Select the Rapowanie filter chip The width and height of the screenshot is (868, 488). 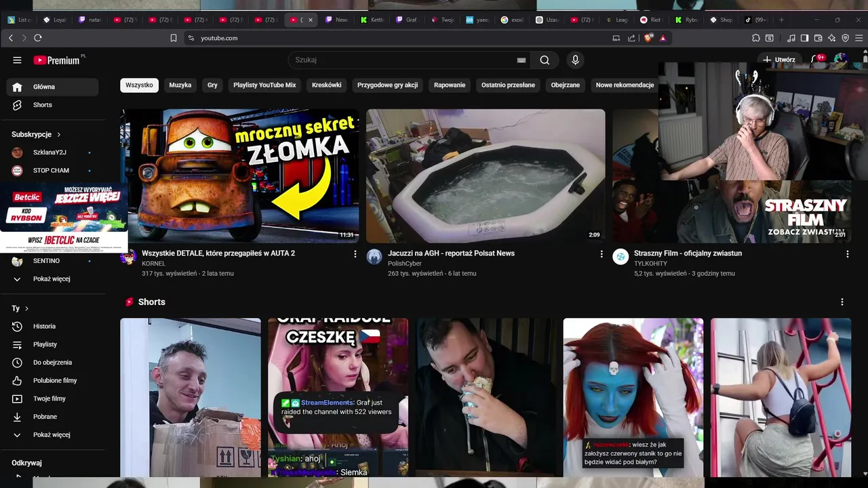click(450, 85)
